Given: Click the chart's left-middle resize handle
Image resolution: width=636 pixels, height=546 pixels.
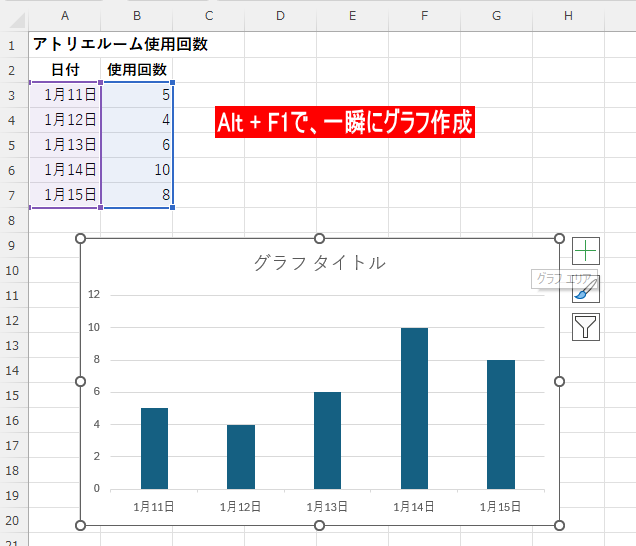Looking at the screenshot, I should click(81, 382).
